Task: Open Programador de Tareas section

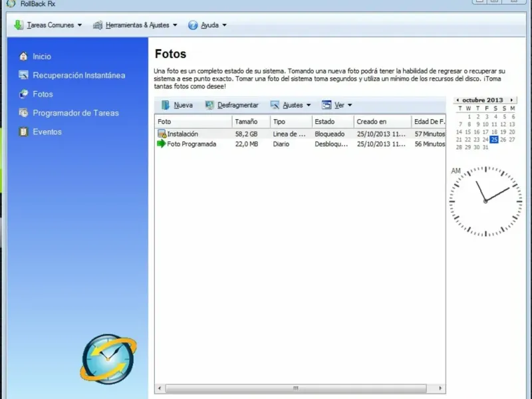Action: (x=76, y=113)
